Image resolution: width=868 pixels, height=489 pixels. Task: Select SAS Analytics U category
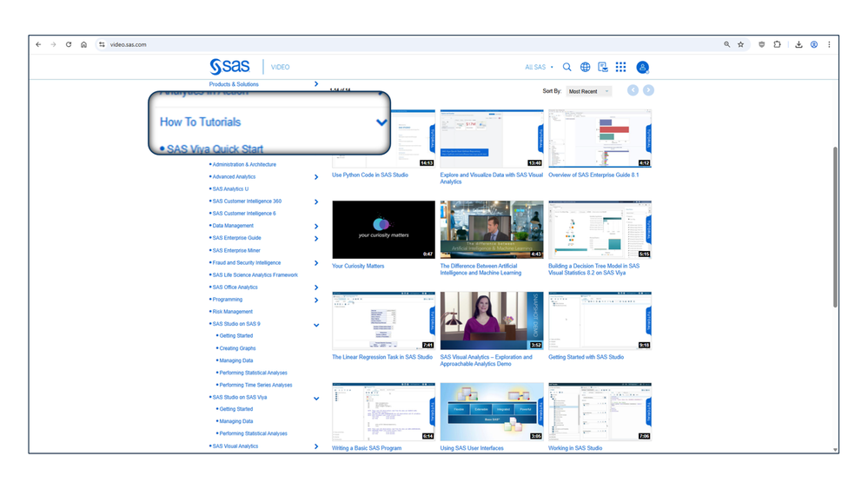(x=230, y=188)
